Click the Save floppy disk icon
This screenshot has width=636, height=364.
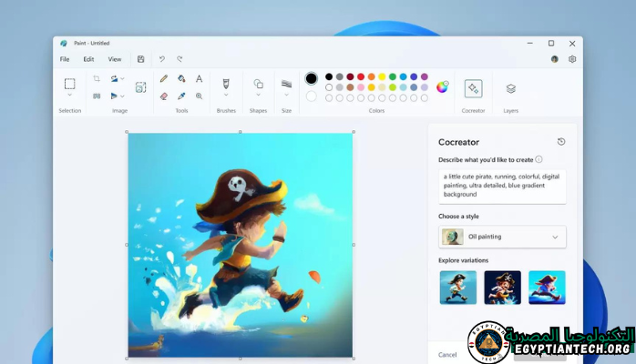141,59
